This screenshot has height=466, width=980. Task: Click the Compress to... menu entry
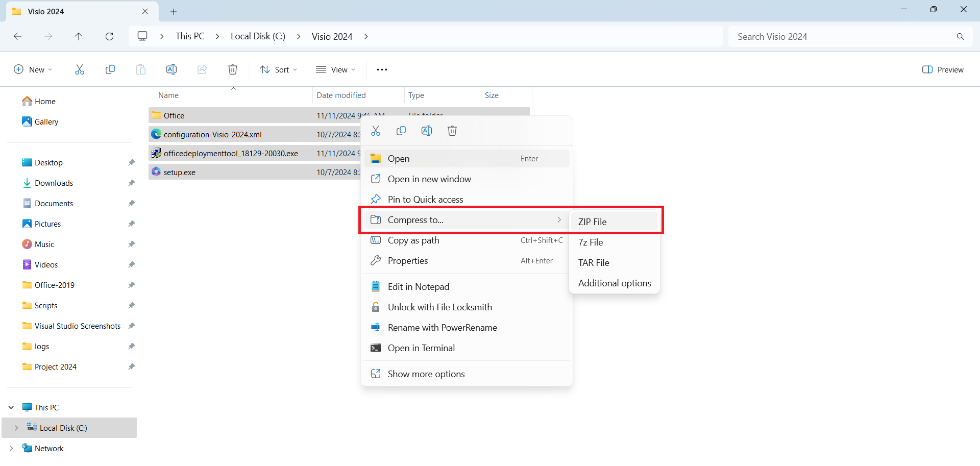(x=467, y=220)
